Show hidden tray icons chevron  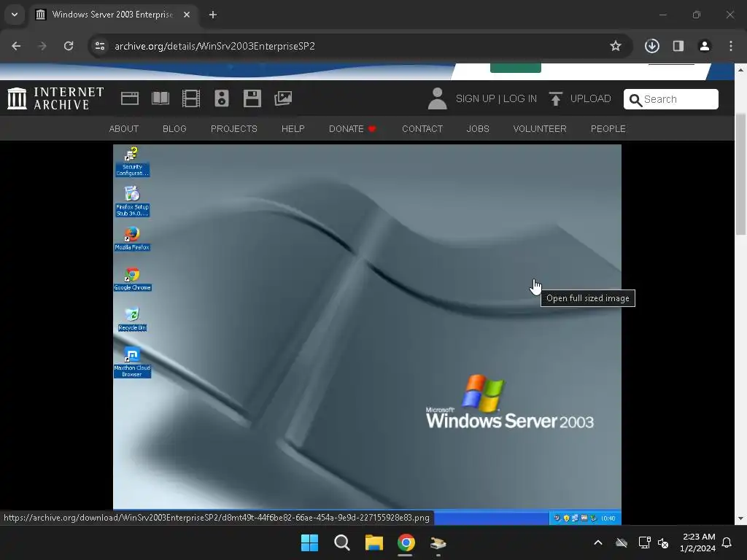click(598, 542)
